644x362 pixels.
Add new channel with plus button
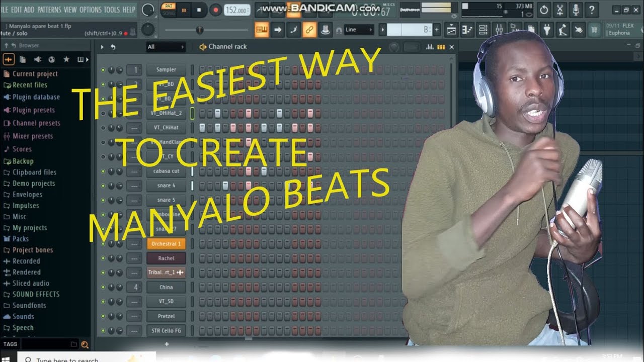[167, 344]
